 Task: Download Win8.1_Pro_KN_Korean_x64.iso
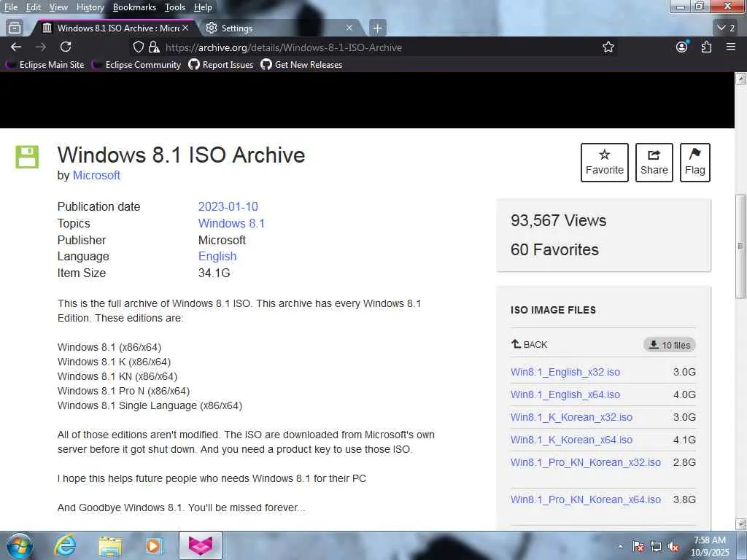click(x=586, y=499)
